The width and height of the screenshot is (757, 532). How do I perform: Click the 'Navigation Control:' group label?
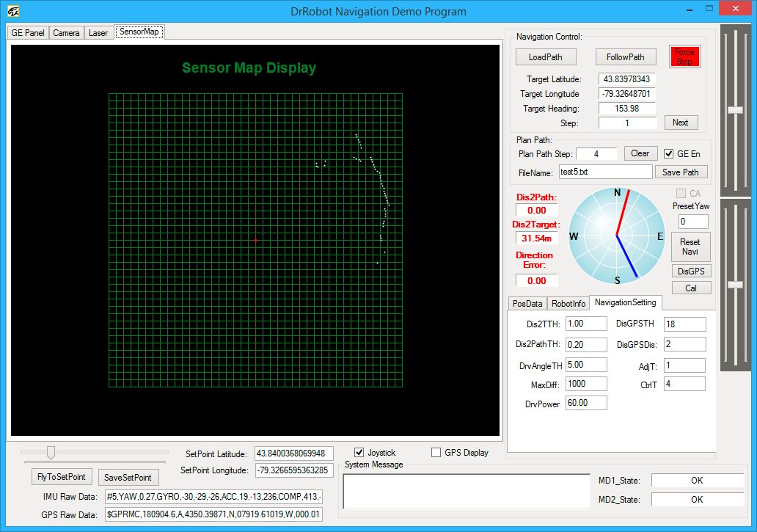coord(549,37)
